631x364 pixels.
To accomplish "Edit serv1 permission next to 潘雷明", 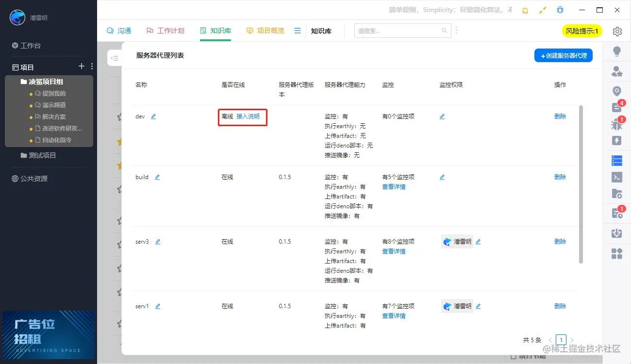I will (x=478, y=306).
